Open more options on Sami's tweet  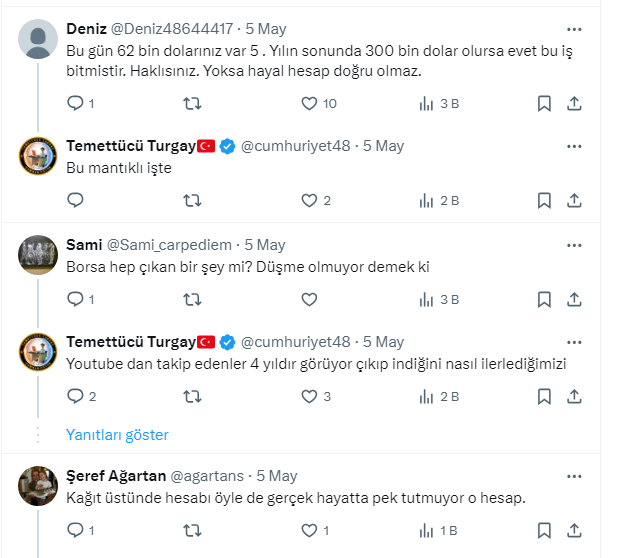[574, 245]
